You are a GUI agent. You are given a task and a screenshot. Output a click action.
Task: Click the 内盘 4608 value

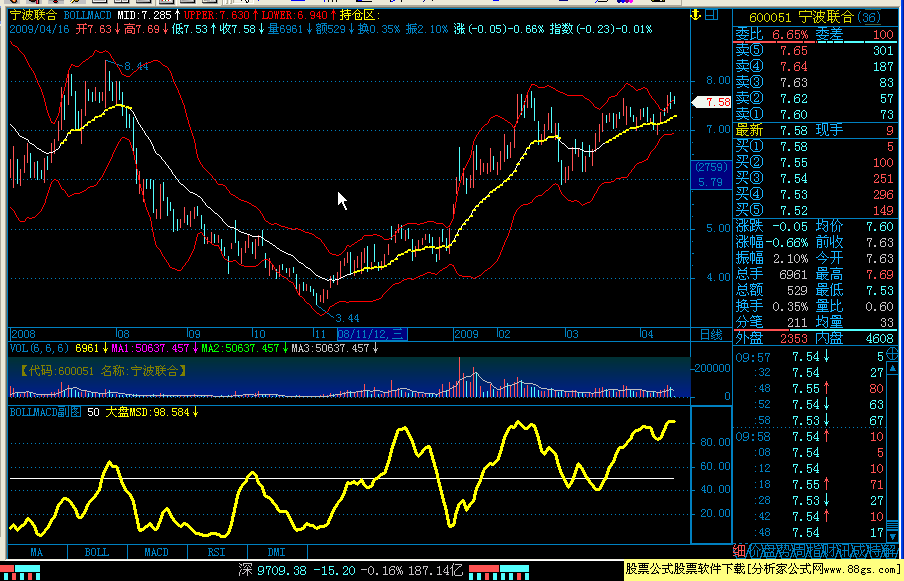pos(879,338)
